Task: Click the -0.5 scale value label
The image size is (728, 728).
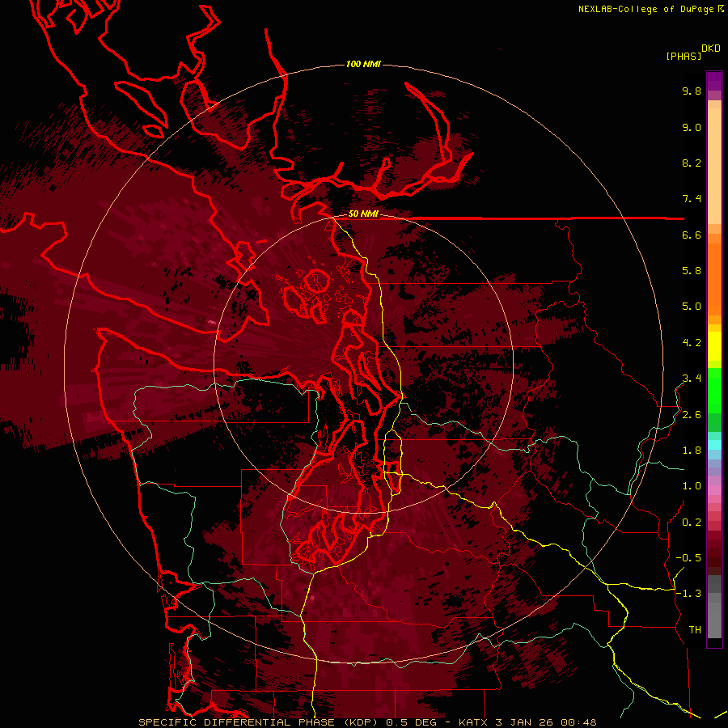Action: pyautogui.click(x=688, y=557)
